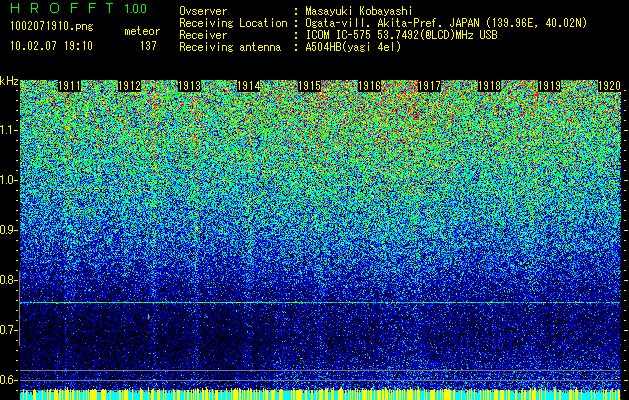Click the meteor label

pos(142,31)
